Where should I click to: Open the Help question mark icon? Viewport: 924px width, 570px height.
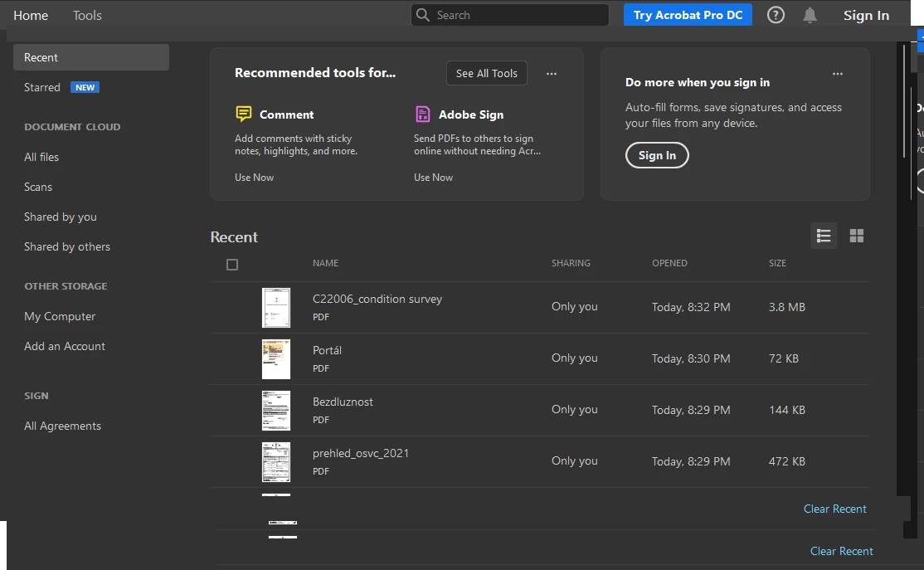coord(776,15)
